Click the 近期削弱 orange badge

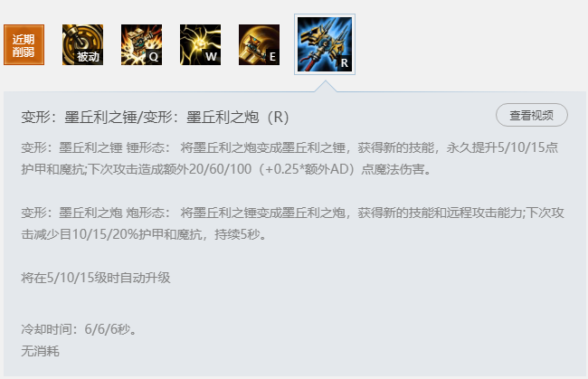(x=24, y=44)
